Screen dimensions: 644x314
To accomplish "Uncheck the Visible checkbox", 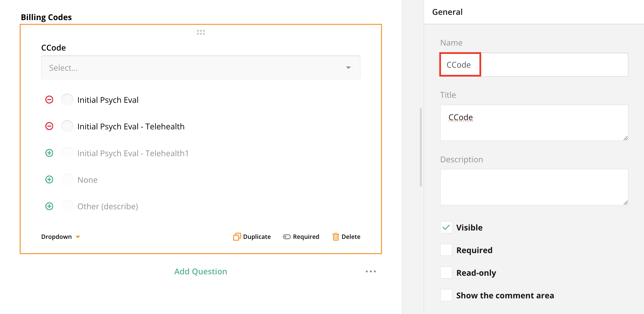I will (x=446, y=227).
